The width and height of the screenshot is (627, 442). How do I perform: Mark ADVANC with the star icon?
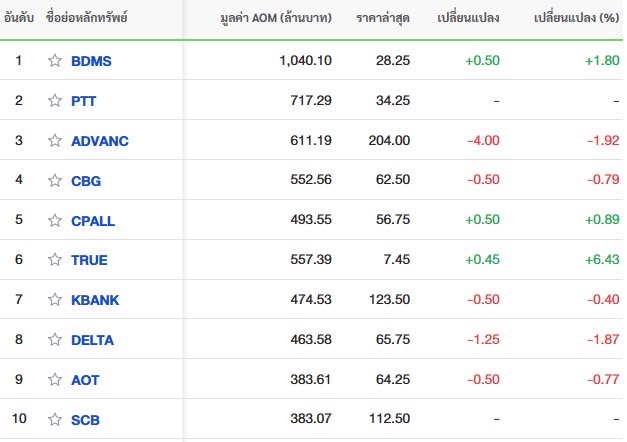tap(55, 140)
